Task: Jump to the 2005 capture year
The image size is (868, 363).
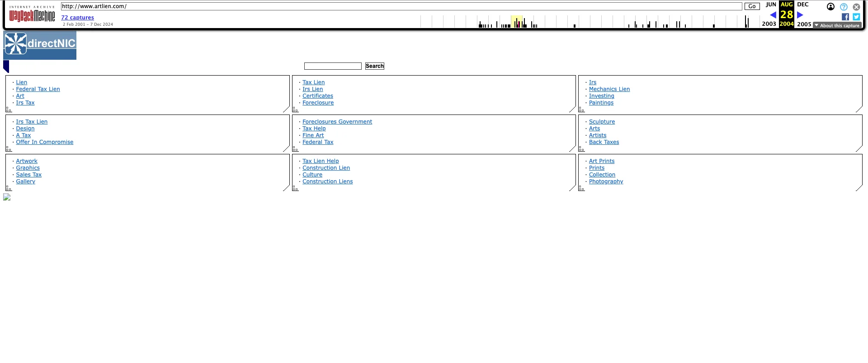Action: pyautogui.click(x=804, y=24)
